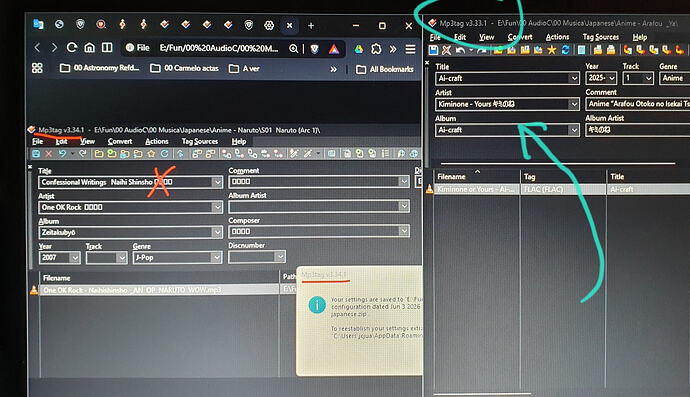Close the active browser tab
690x397 pixels.
pyautogui.click(x=290, y=26)
